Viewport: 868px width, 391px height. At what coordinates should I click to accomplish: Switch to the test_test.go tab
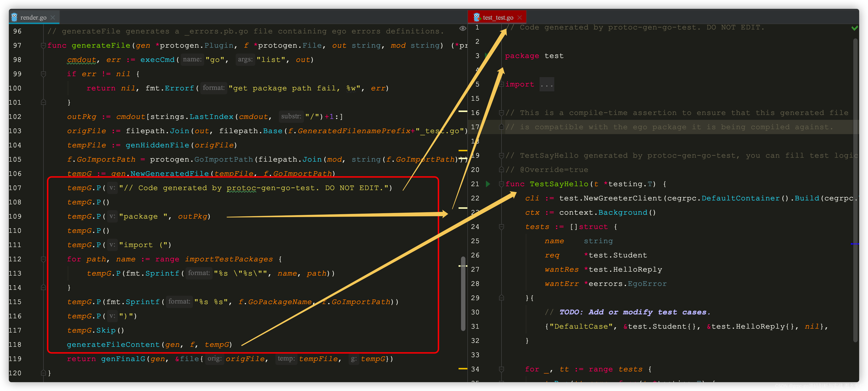coord(498,17)
